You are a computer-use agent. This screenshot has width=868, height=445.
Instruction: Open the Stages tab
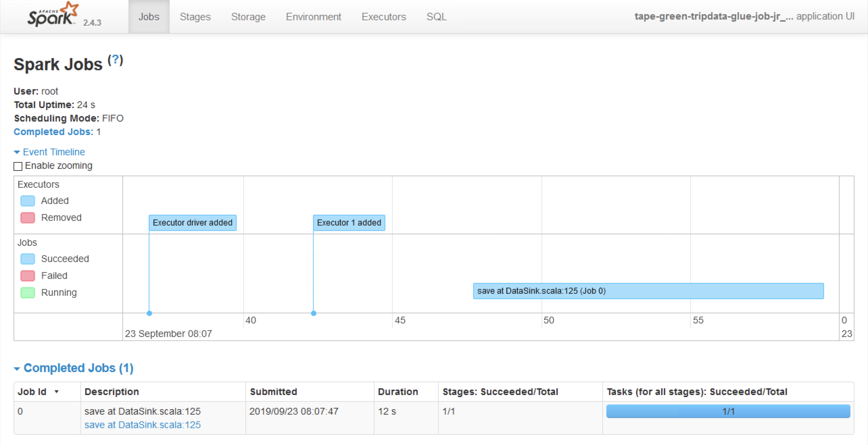coord(195,17)
